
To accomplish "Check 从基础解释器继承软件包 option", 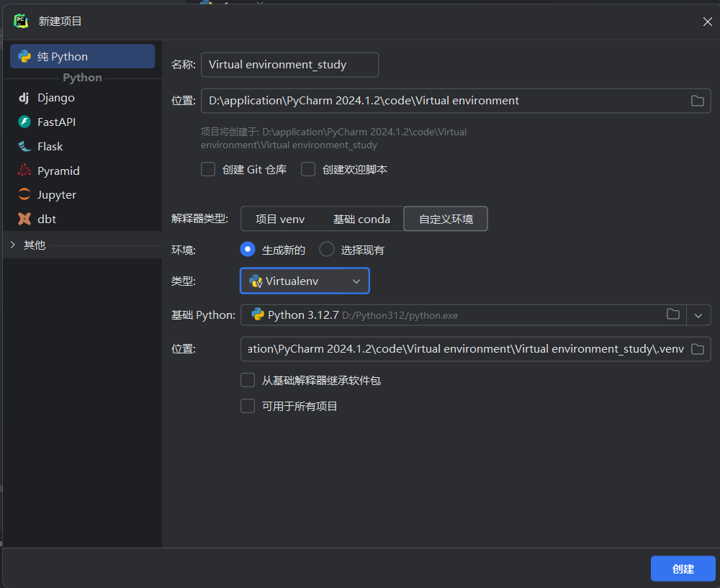I will pyautogui.click(x=248, y=380).
